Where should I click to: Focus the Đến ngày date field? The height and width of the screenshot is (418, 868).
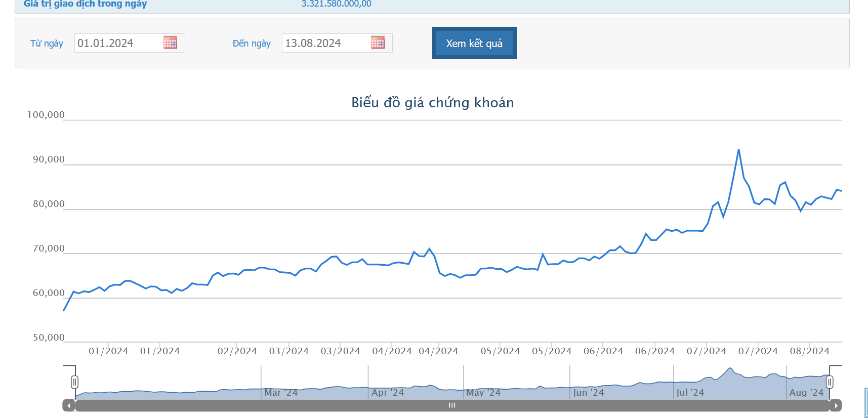pyautogui.click(x=326, y=43)
